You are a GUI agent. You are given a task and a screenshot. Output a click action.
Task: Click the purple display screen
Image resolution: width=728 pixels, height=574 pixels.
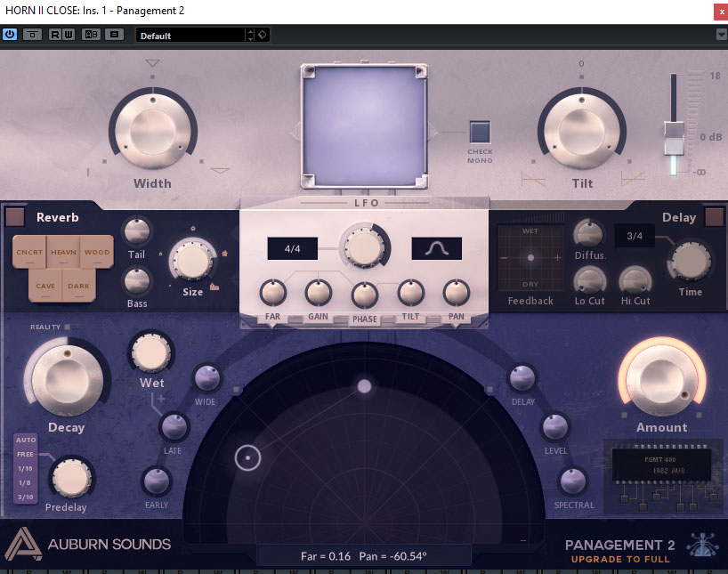click(365, 126)
